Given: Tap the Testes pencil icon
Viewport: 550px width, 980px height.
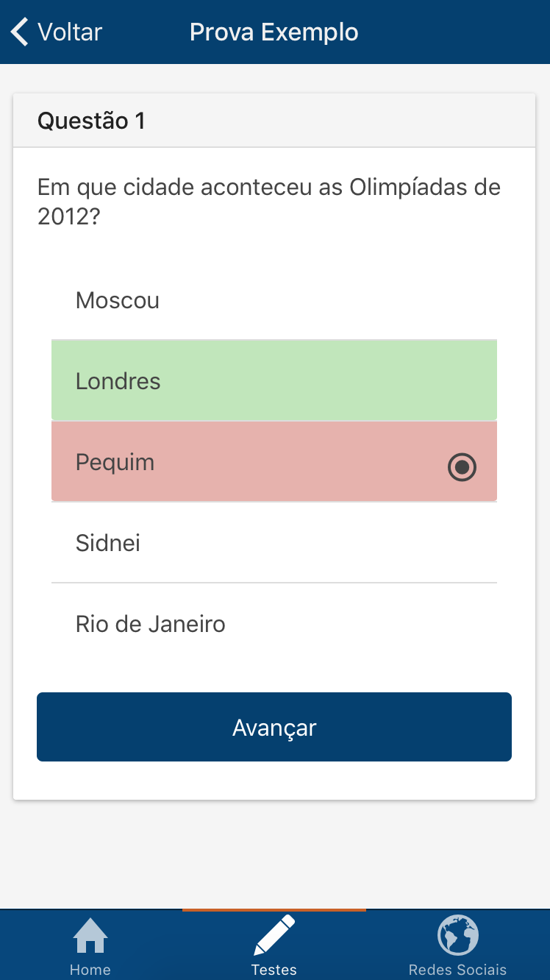Looking at the screenshot, I should pyautogui.click(x=274, y=935).
